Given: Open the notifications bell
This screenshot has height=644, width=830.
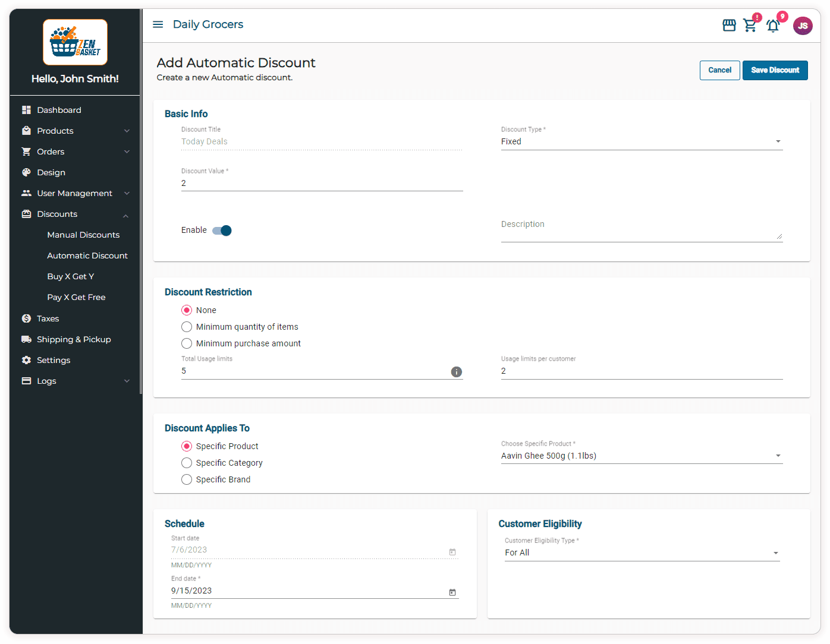Looking at the screenshot, I should [x=773, y=26].
